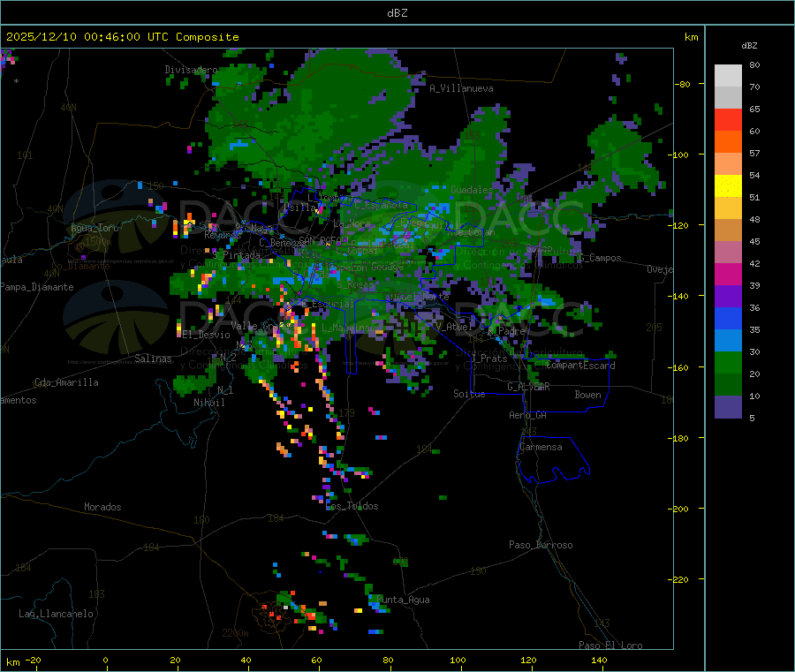This screenshot has height=672, width=795.
Task: Click the slate purple 5–10 dBZ legend swatch
Action: [x=728, y=407]
